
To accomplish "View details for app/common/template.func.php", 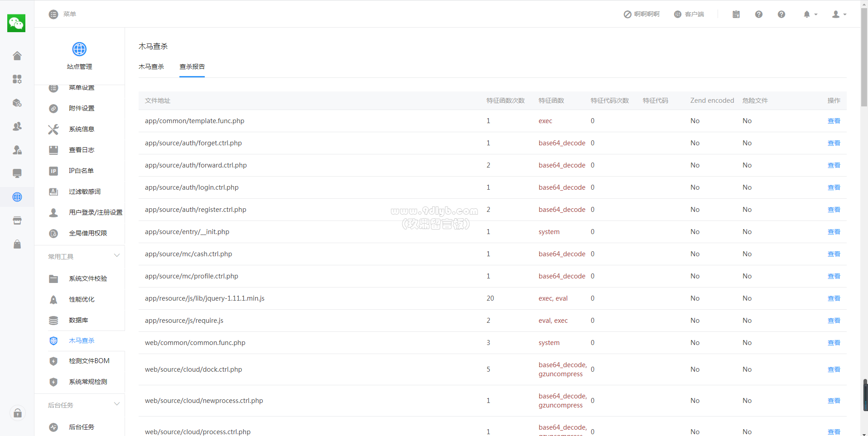I will click(834, 121).
